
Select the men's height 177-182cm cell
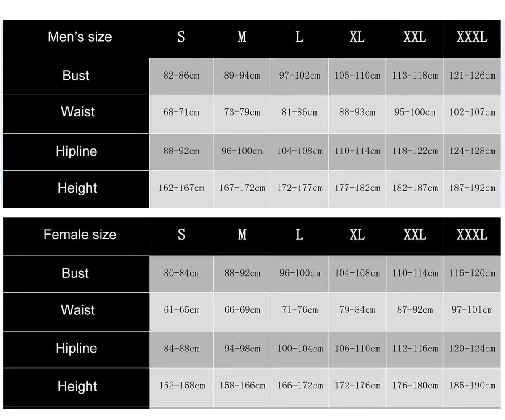pyautogui.click(x=357, y=188)
